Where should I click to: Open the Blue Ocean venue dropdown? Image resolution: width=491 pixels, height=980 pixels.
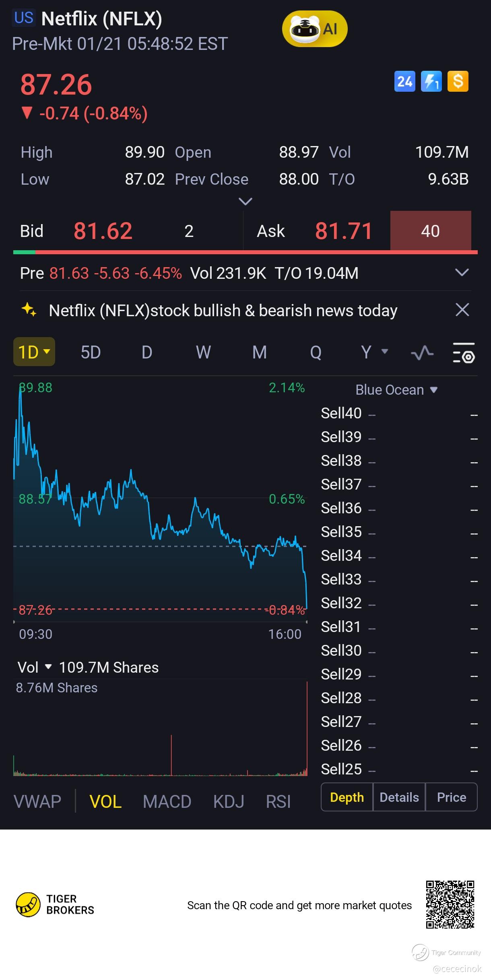click(x=396, y=390)
